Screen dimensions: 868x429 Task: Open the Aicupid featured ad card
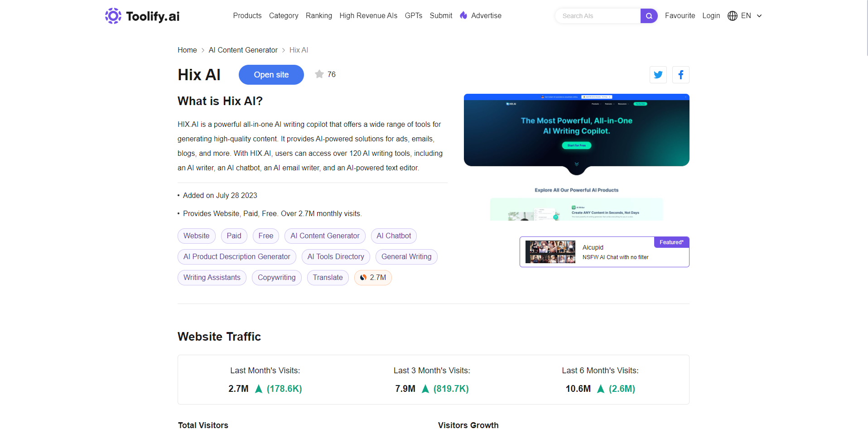(x=604, y=252)
